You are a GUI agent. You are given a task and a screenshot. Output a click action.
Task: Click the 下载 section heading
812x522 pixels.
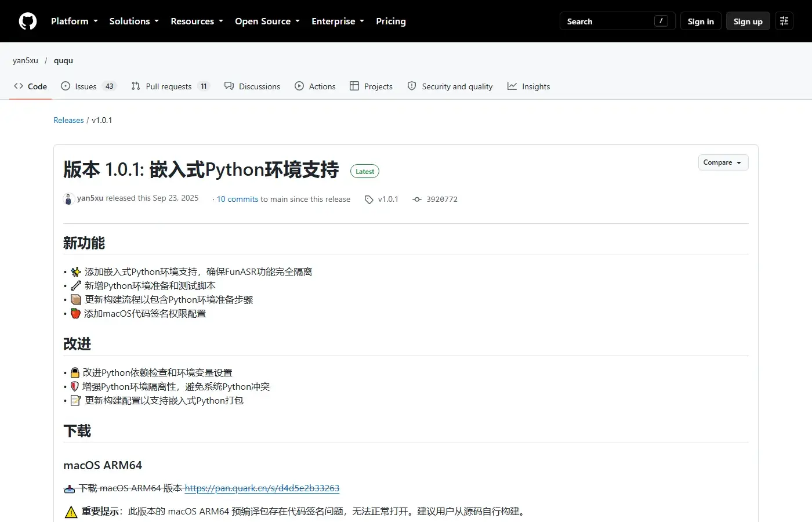tap(77, 431)
